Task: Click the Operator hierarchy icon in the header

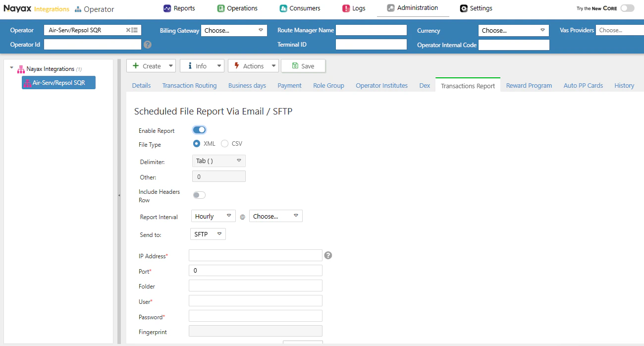Action: coord(78,9)
